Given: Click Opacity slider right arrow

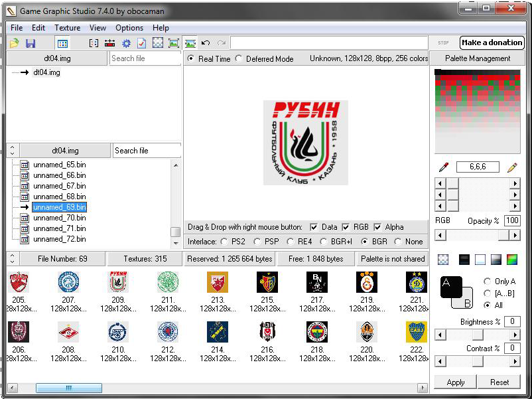Looking at the screenshot, I should point(515,235).
